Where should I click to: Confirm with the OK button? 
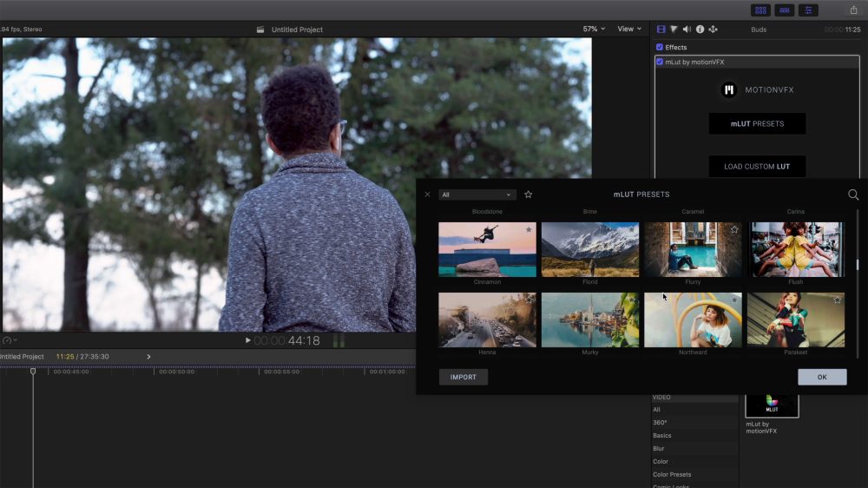click(x=822, y=377)
